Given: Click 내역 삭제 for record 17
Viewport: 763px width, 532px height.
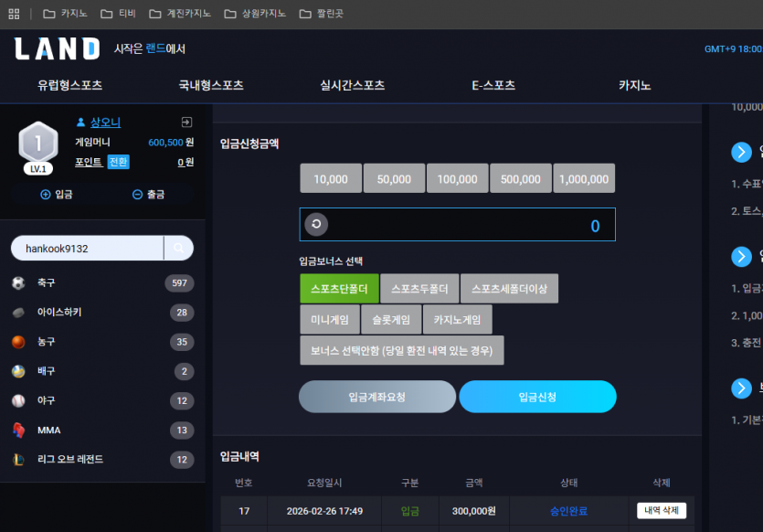Looking at the screenshot, I should 662,511.
